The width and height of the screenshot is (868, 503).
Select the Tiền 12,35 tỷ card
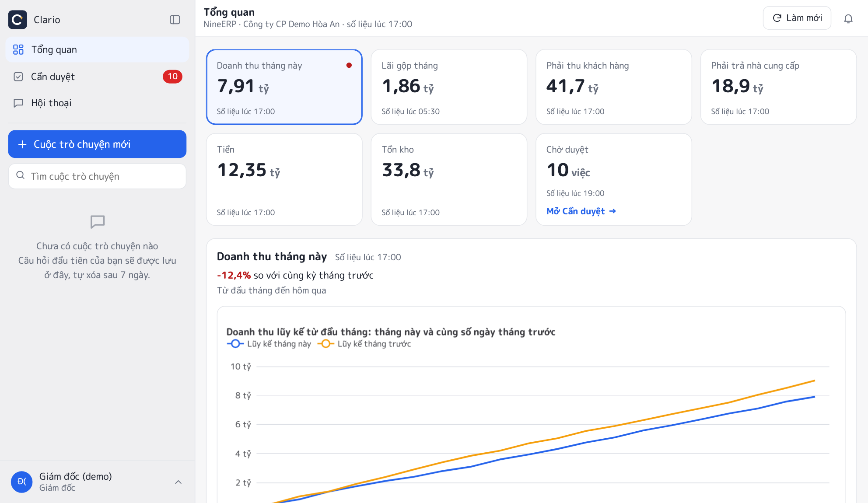pyautogui.click(x=284, y=179)
